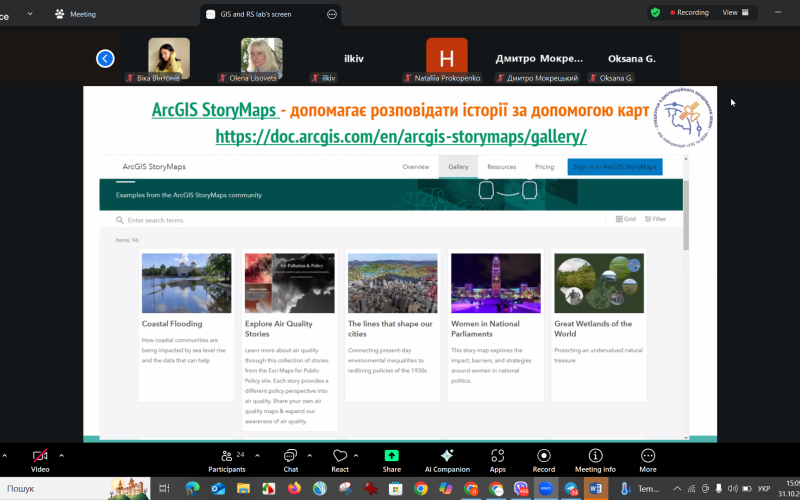This screenshot has height=500, width=800.
Task: Open options on GIS and RS lab's screen tab
Action: tap(332, 14)
